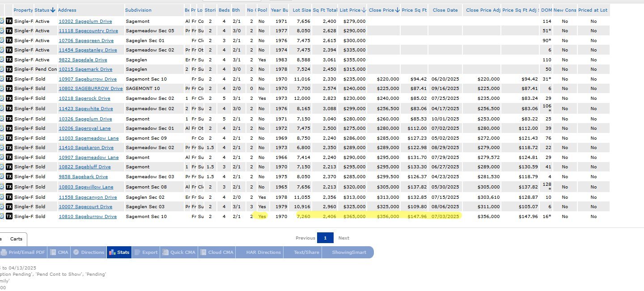
Task: Open the Cloud CMA tool
Action: (216, 252)
